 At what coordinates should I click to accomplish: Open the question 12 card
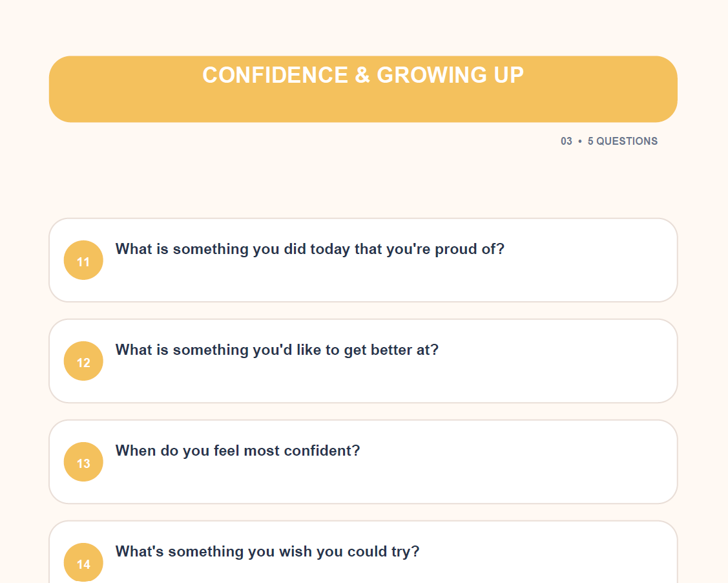(363, 361)
